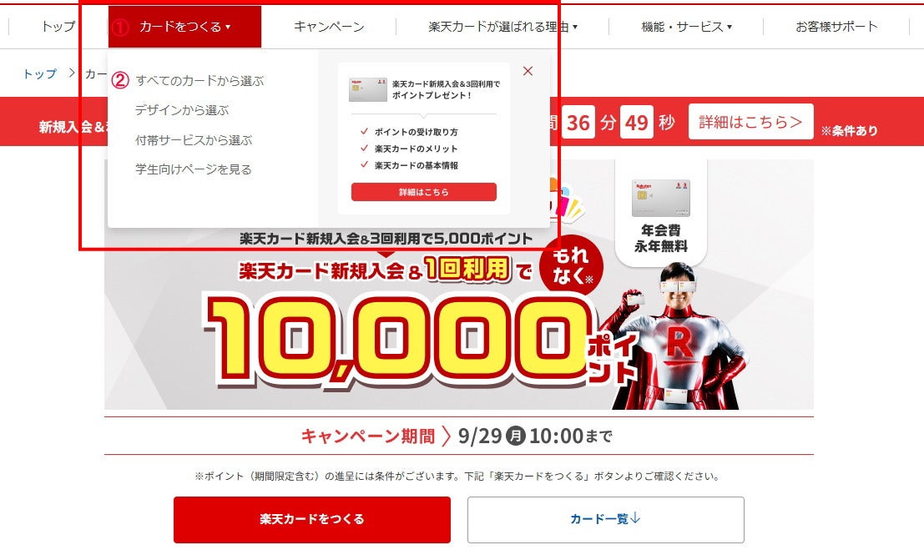Click the circled number 1 marker
Viewport: 924px width, 560px height.
(120, 27)
